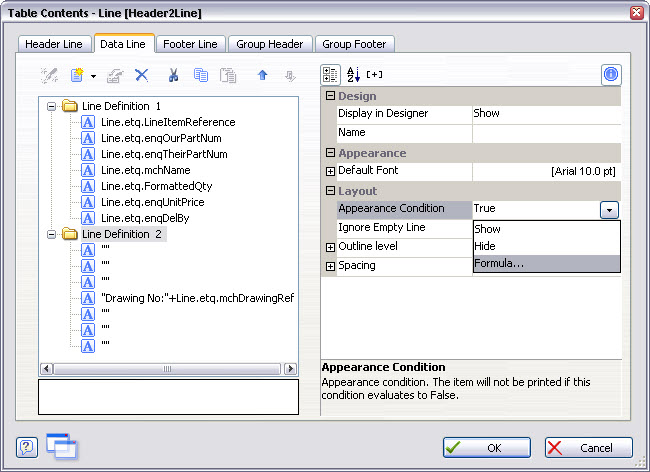Move item up with blue arrow

(x=262, y=75)
